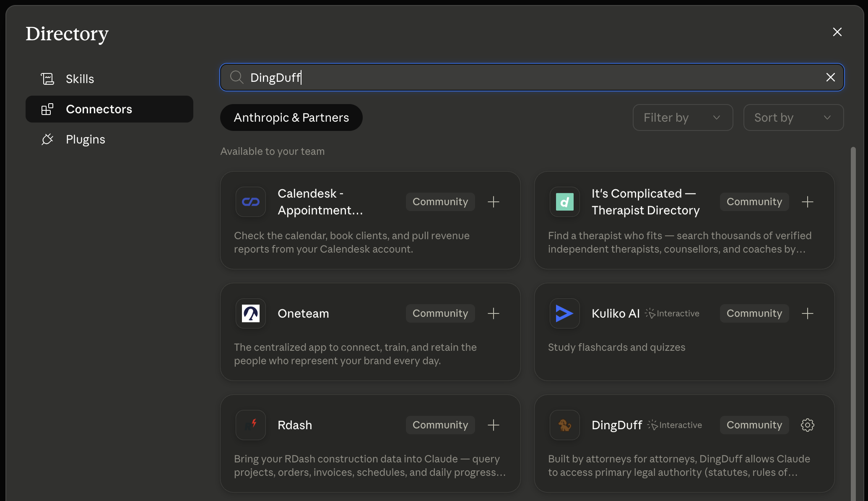868x501 pixels.
Task: Click the Interactive label on Kuliko AI
Action: [x=672, y=313]
